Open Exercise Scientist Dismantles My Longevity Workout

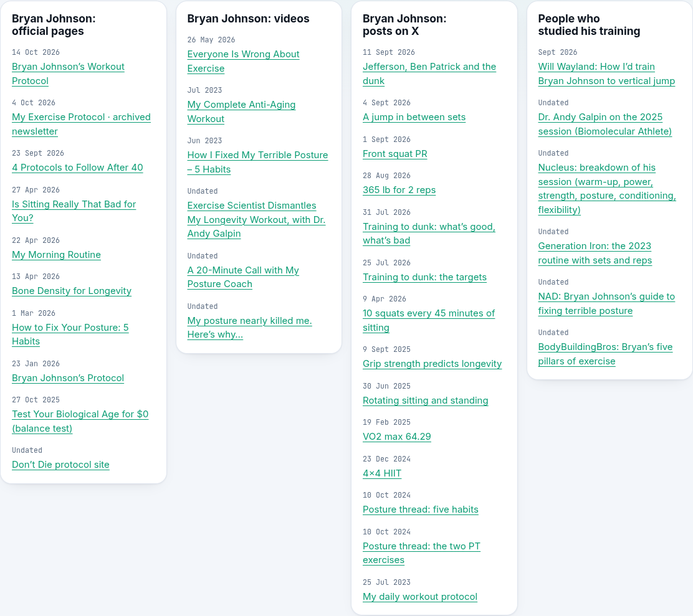[x=256, y=219]
